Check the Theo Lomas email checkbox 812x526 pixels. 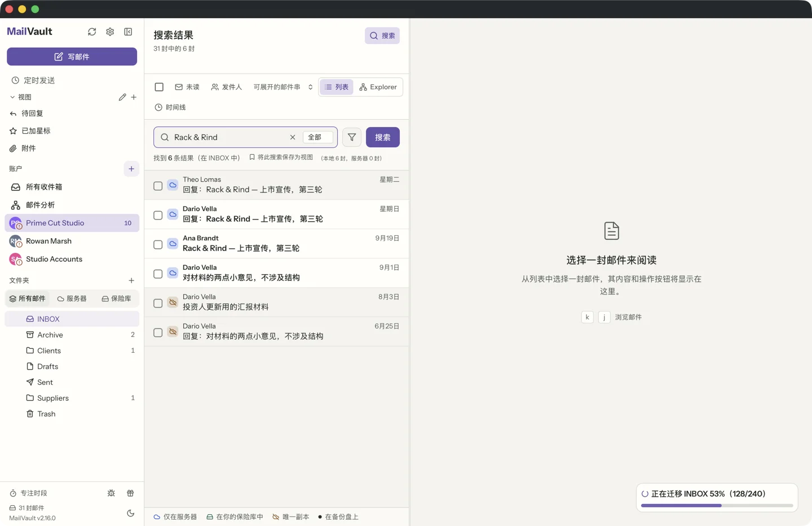[158, 186]
